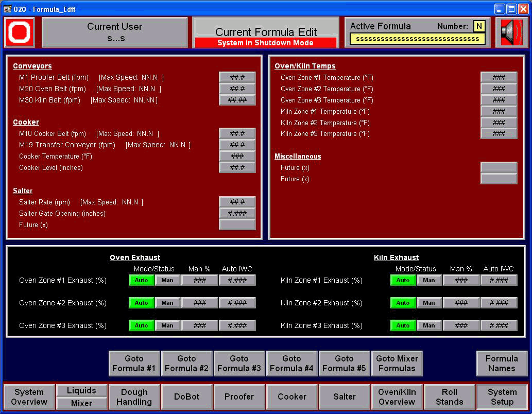Click the Active Formula name field

(x=417, y=39)
